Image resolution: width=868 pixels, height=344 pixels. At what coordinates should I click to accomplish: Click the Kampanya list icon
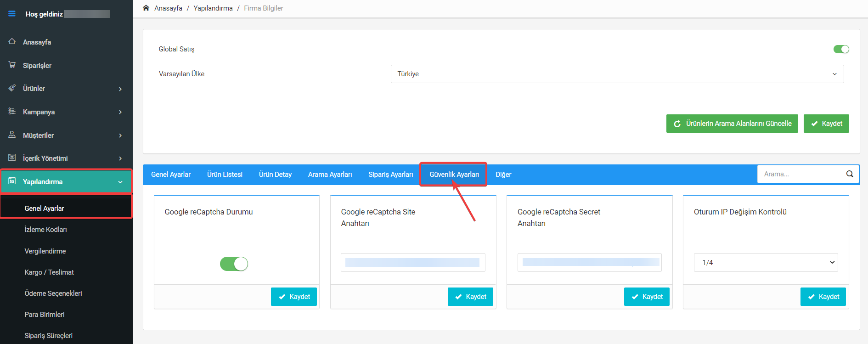[12, 111]
